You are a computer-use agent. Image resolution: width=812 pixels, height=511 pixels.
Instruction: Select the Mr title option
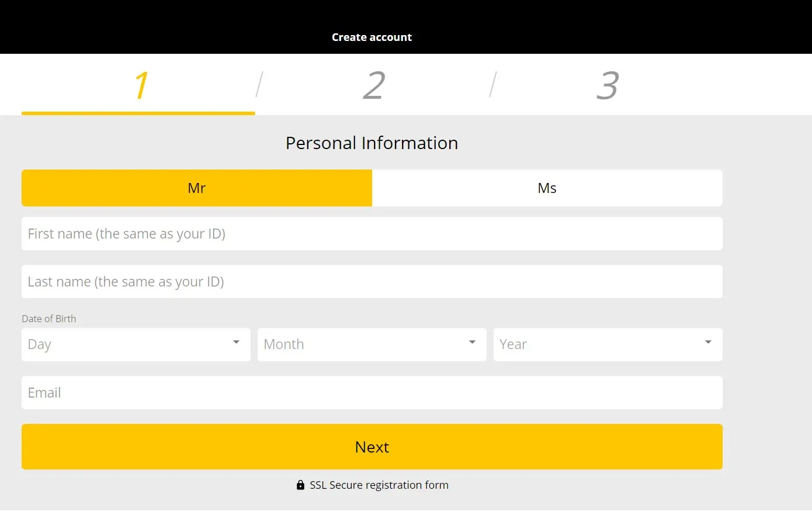click(x=197, y=188)
